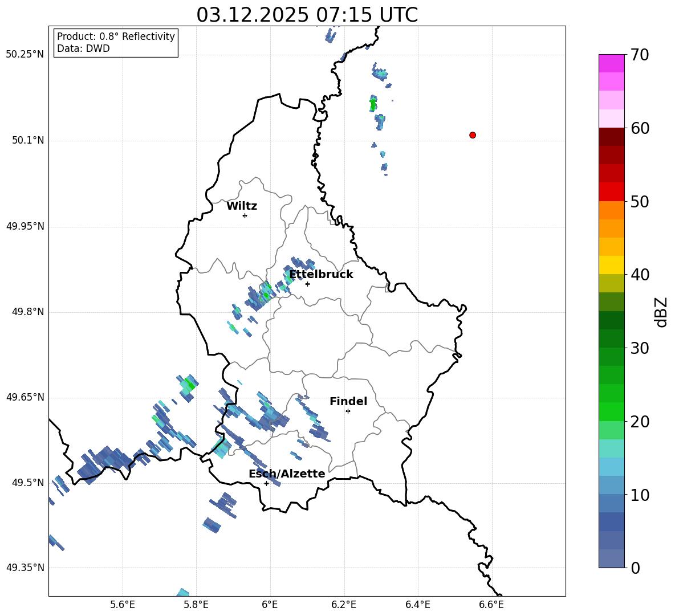Click the colorbar tick label 40
Image resolution: width=675 pixels, height=616 pixels.
point(640,275)
